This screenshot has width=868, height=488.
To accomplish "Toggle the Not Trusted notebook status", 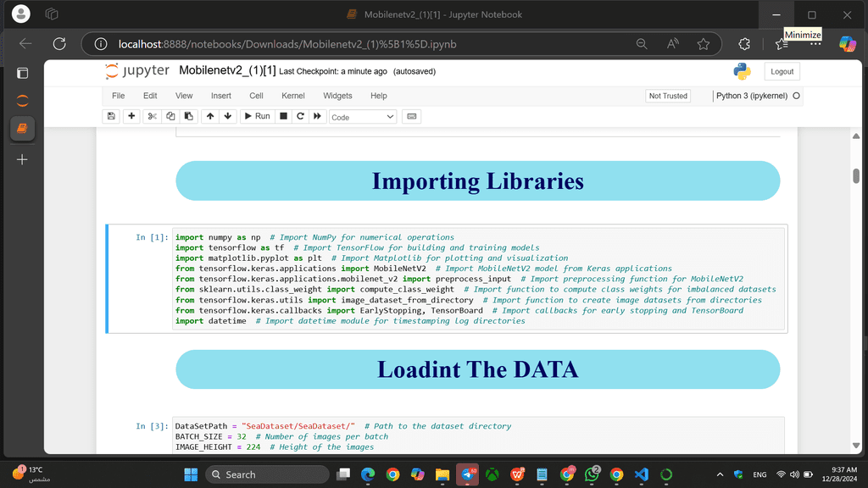I will (x=668, y=96).
